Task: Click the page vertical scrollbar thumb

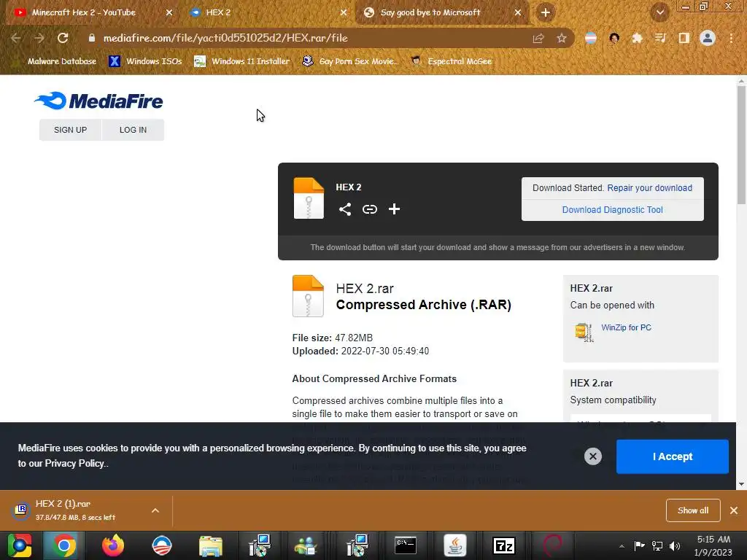Action: click(x=741, y=145)
